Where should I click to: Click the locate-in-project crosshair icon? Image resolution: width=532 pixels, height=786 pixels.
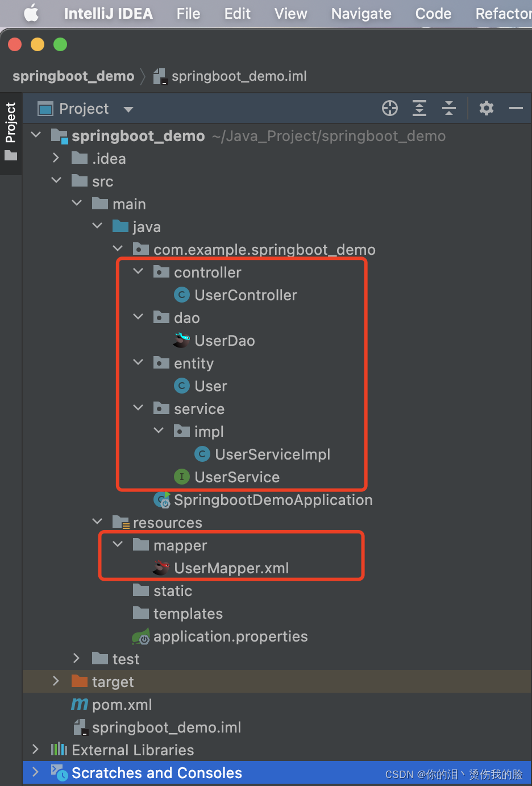[390, 108]
